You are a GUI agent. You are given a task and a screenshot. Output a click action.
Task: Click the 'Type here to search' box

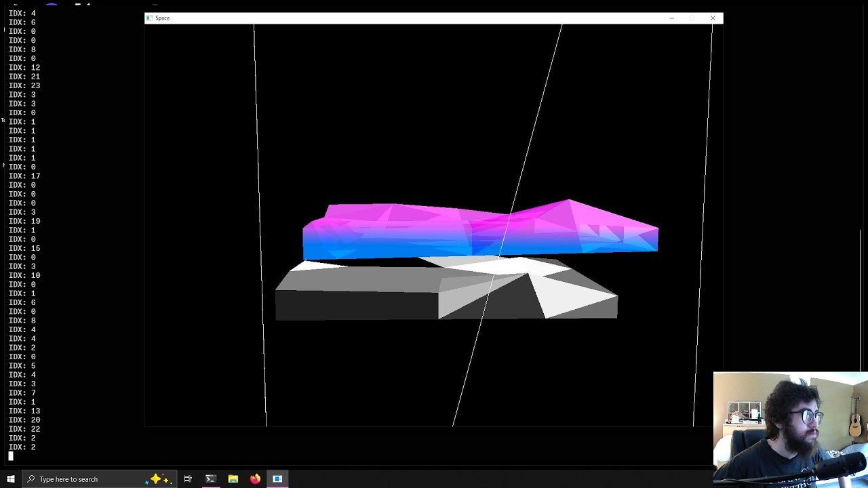click(x=99, y=479)
